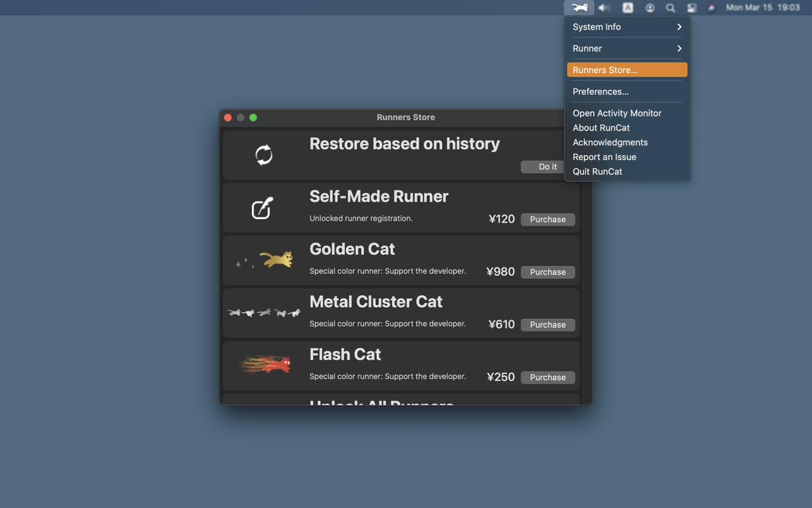Open Preferences… from the RunCat menu

click(627, 92)
